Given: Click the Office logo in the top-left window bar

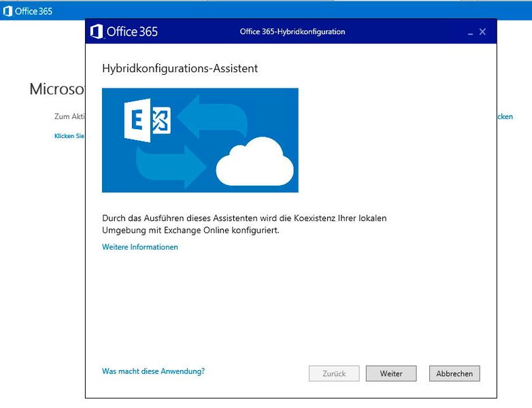Looking at the screenshot, I should [8, 11].
